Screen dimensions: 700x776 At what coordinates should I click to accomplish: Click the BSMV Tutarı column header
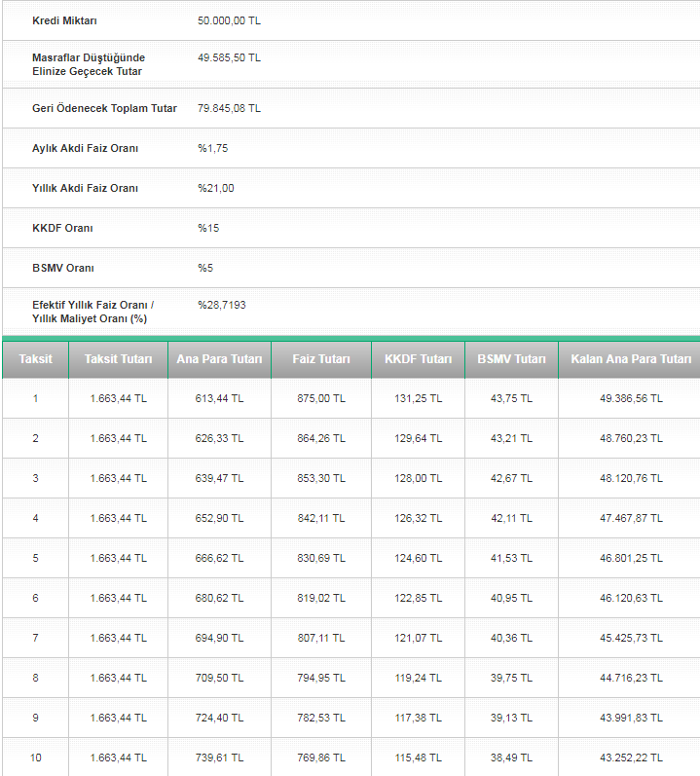point(511,359)
